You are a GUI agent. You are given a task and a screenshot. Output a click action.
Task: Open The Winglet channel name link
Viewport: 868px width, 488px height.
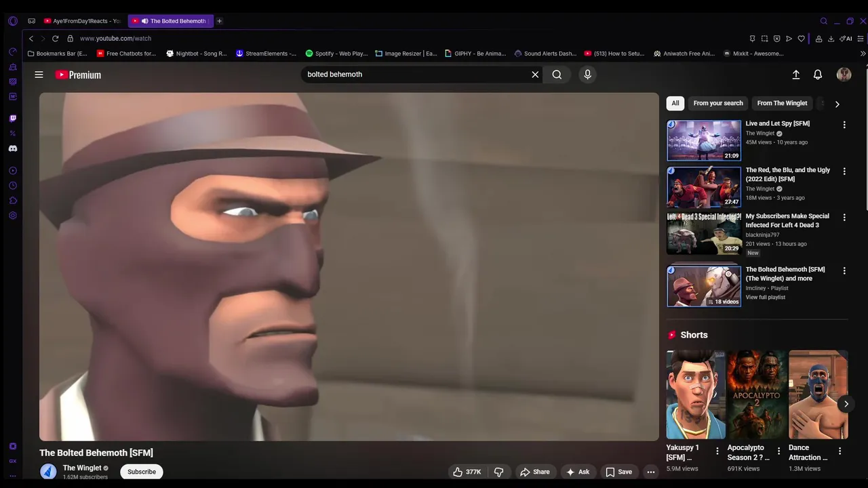pos(82,468)
